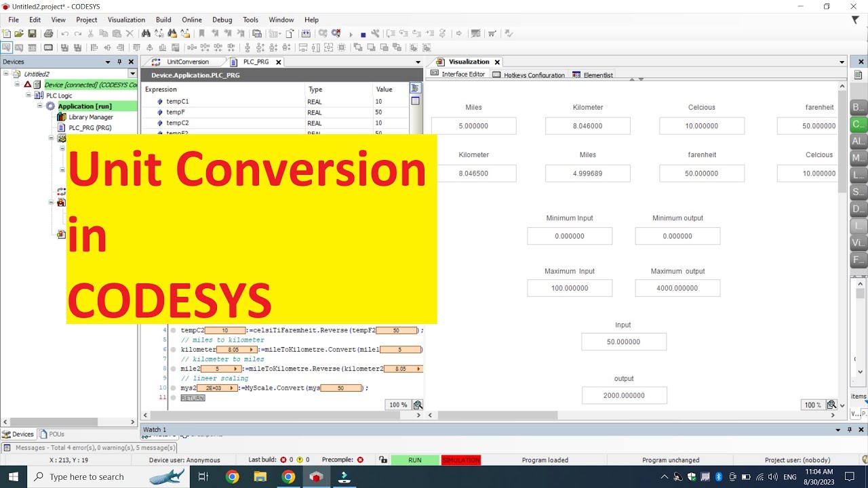Click zoom magnifier icon in Visualization editor
868x488 pixels.
[831, 405]
